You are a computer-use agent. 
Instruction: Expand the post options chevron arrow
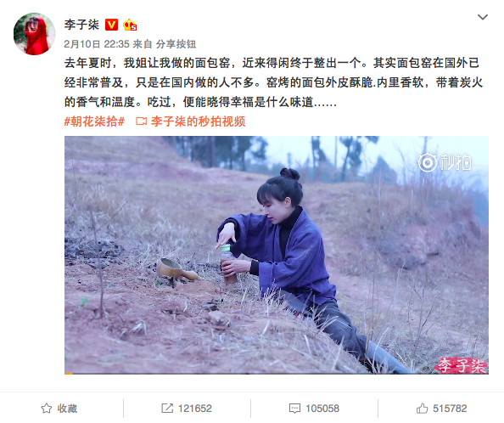(x=483, y=17)
